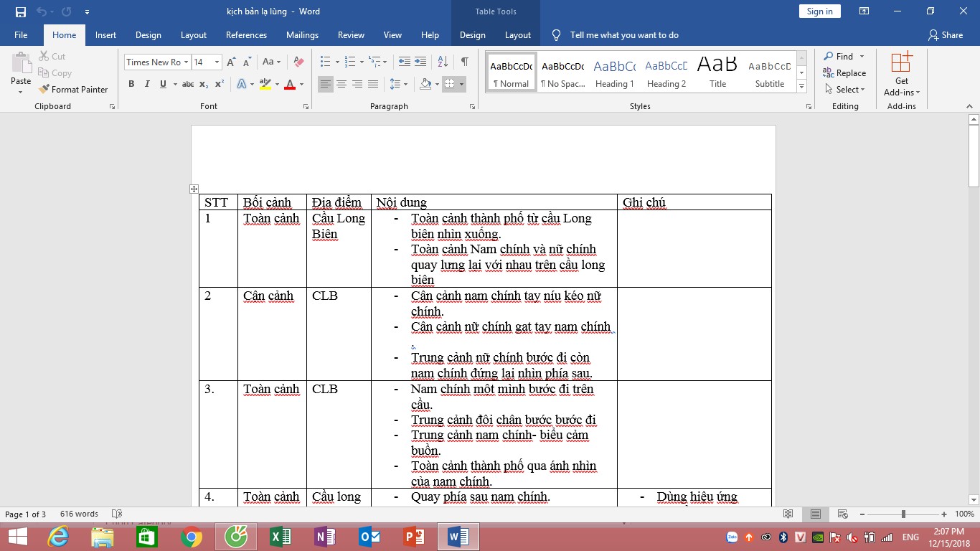This screenshot has height=551, width=980.
Task: Open the font size dropdown
Action: click(217, 62)
